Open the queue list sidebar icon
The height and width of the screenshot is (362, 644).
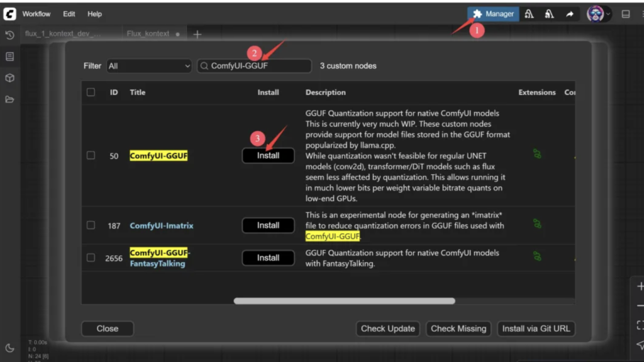coord(10,56)
